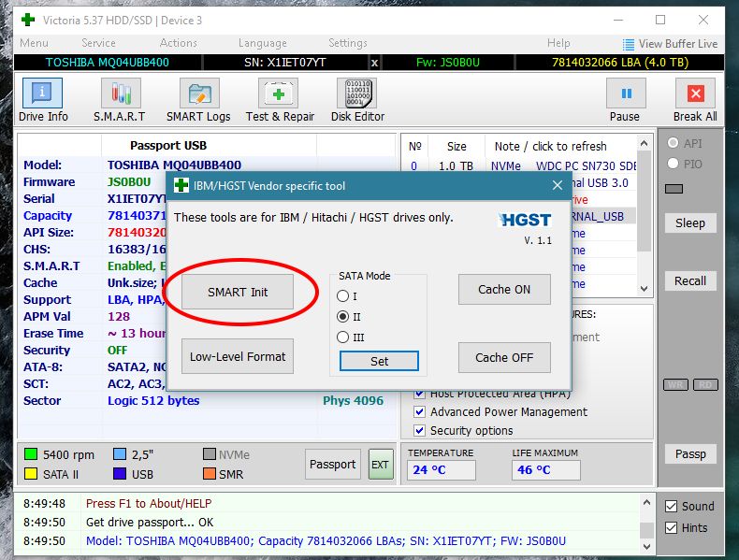Toggle the Sound checkbox
The image size is (739, 560).
pyautogui.click(x=671, y=507)
